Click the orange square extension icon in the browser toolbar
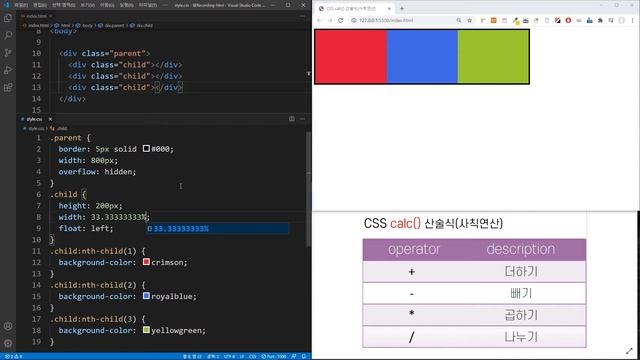Image resolution: width=640 pixels, height=360 pixels. (493, 20)
